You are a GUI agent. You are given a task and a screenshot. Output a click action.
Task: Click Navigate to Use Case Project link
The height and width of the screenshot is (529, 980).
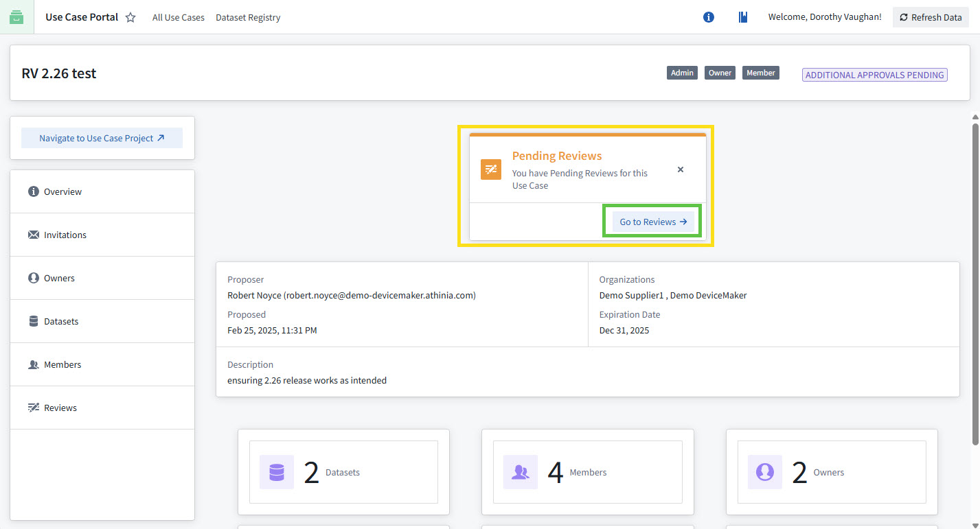click(102, 138)
